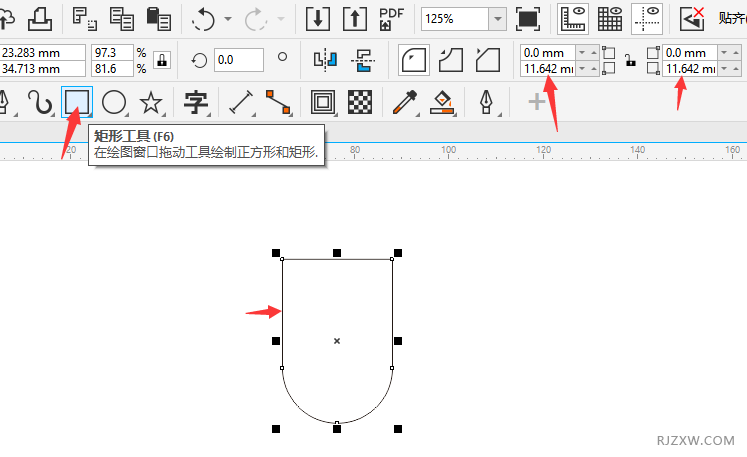Increase the top-right corner radius stepper
747x457 pixels.
(736, 52)
